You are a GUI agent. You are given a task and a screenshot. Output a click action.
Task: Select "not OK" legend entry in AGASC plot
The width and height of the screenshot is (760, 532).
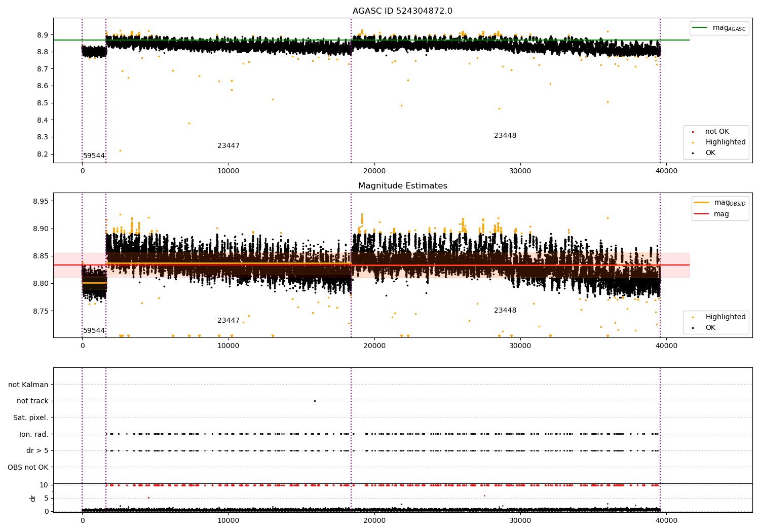pos(717,132)
